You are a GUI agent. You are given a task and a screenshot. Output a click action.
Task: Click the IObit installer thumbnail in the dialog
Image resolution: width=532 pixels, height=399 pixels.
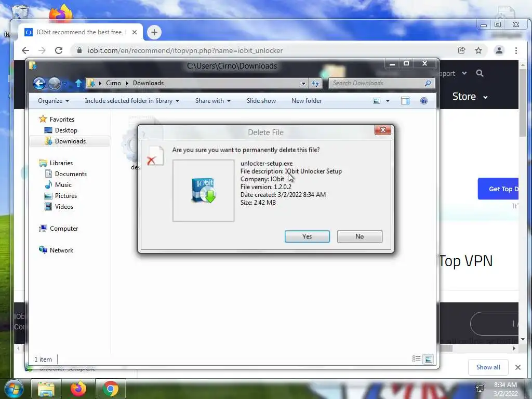pos(203,190)
